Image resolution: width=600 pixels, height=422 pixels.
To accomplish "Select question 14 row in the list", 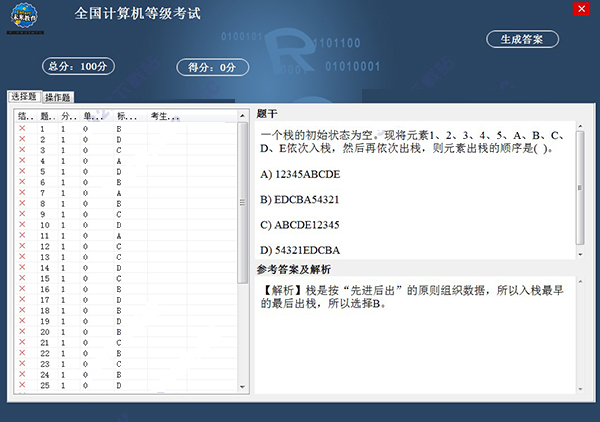I will 126,268.
